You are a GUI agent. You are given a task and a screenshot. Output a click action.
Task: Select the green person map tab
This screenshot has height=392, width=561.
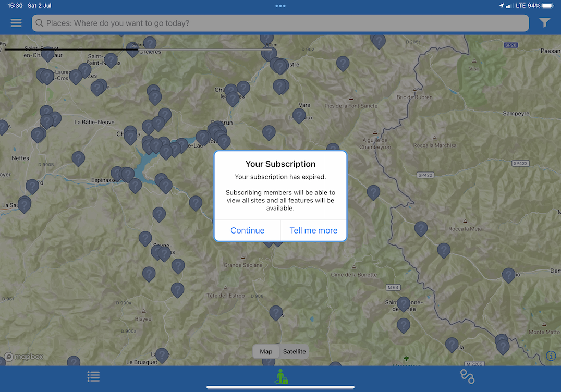point(280,376)
